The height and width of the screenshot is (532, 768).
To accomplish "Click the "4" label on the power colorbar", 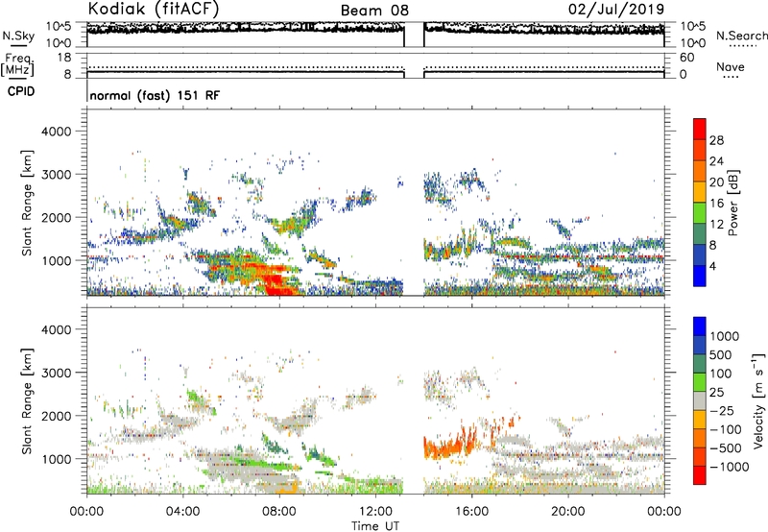I will [712, 266].
